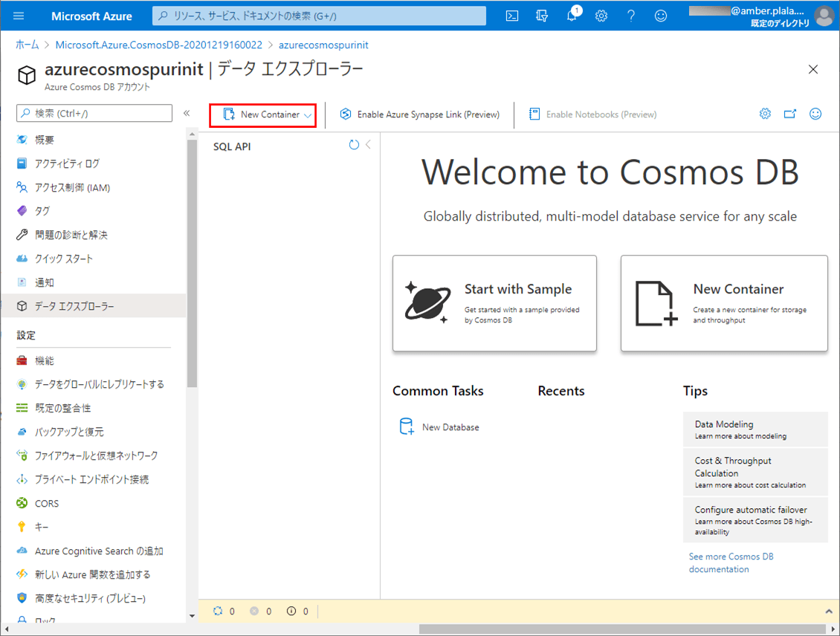Focus the sidebar 検索 (Ctrl+/) field

[x=94, y=113]
